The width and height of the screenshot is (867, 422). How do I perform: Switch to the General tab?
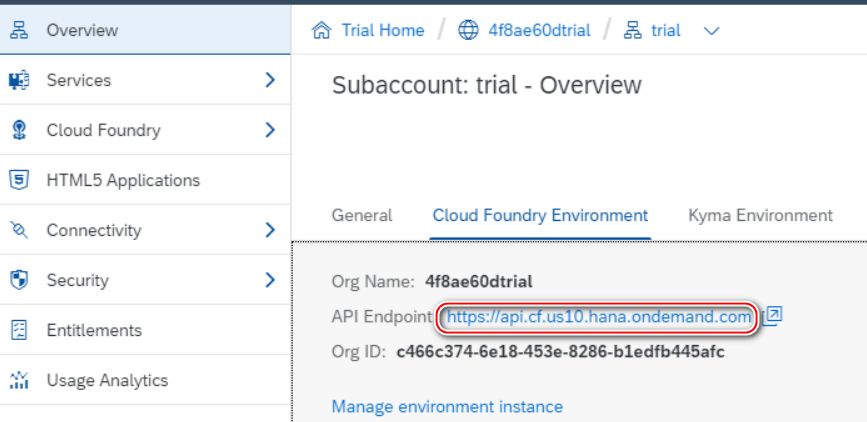(x=362, y=215)
